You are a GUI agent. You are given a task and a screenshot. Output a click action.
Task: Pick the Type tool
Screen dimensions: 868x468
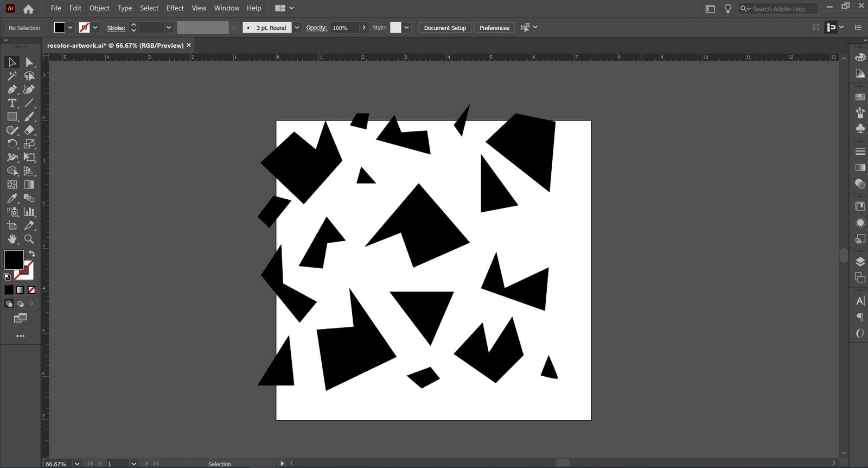pyautogui.click(x=12, y=103)
